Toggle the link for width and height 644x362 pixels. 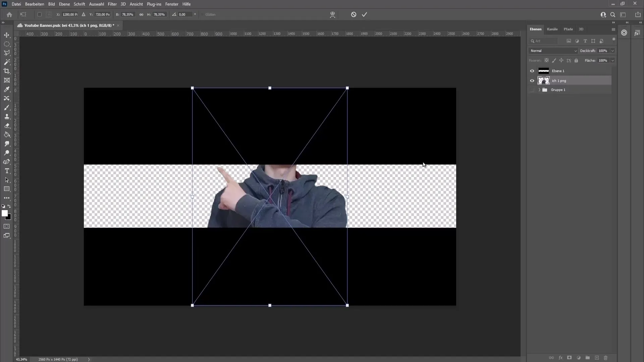click(x=141, y=14)
